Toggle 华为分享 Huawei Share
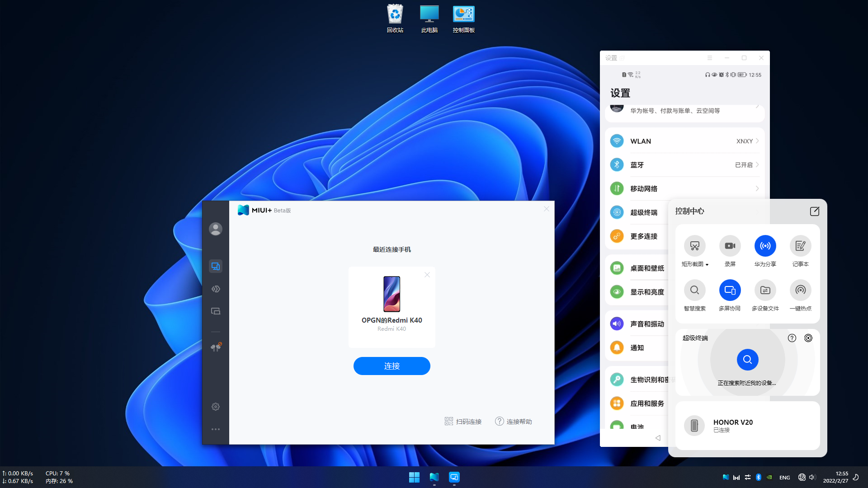The height and width of the screenshot is (488, 868). 765,246
